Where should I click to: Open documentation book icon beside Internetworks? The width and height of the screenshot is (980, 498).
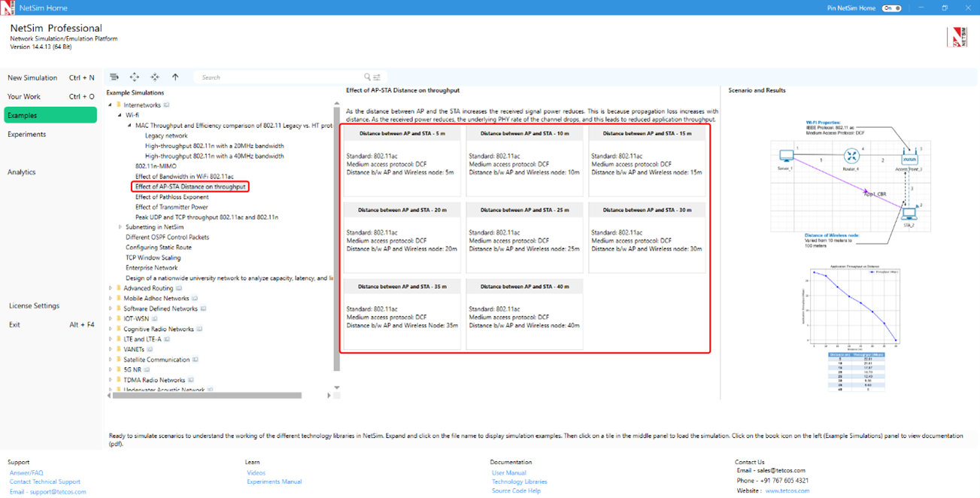[167, 105]
